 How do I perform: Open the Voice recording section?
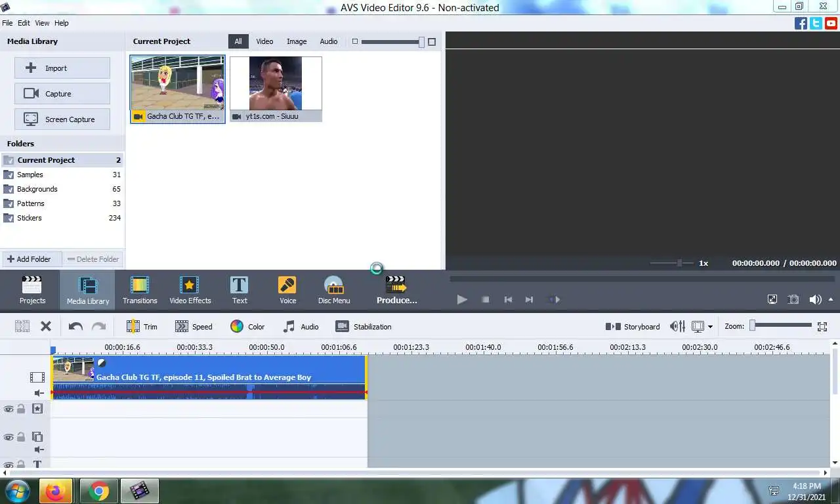coord(287,290)
